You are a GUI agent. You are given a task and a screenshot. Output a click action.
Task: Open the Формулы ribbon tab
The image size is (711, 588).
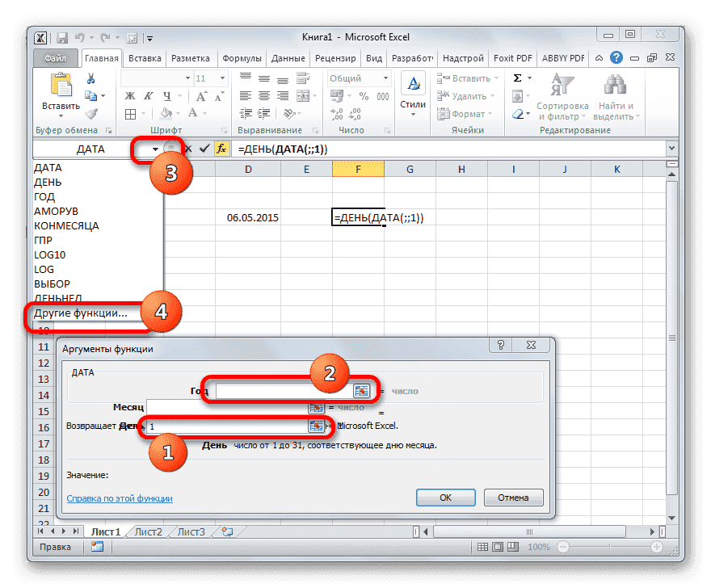point(242,58)
